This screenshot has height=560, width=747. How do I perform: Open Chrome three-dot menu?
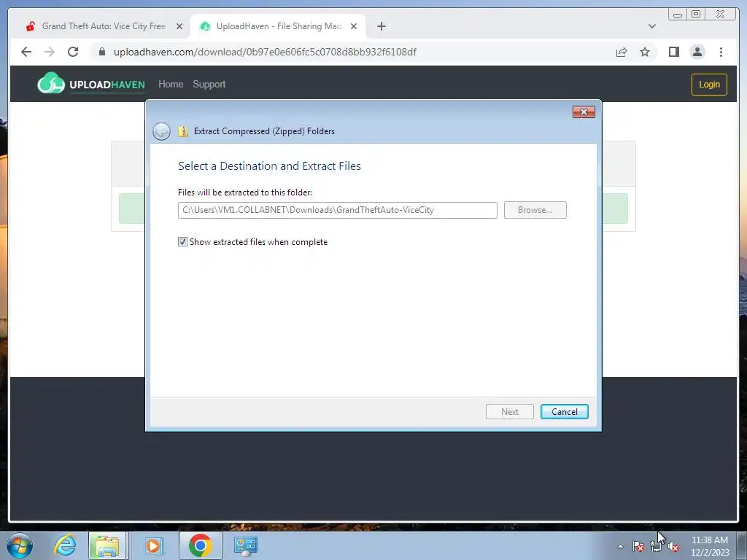point(721,52)
